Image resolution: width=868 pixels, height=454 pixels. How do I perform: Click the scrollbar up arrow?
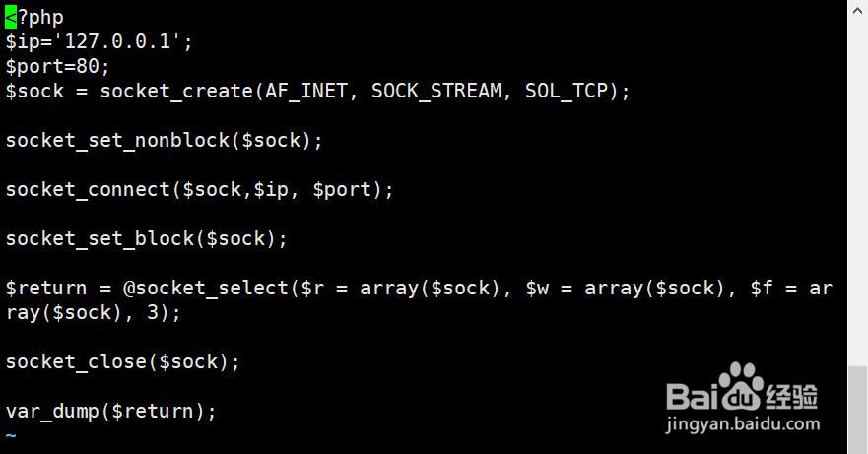(857, 10)
